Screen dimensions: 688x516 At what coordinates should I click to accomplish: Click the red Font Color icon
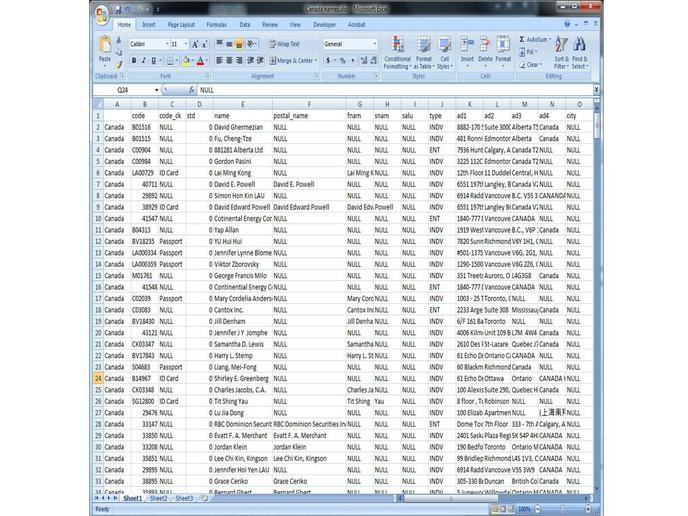[201, 61]
